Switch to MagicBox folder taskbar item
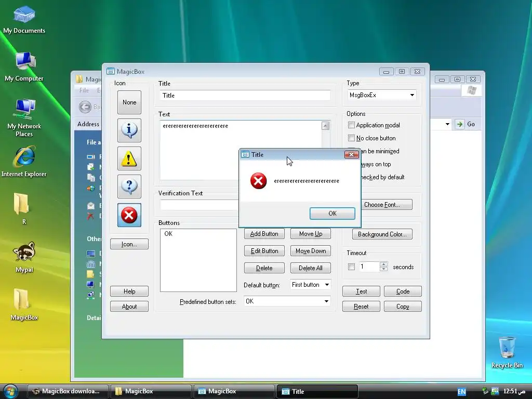This screenshot has height=399, width=532. tap(151, 391)
